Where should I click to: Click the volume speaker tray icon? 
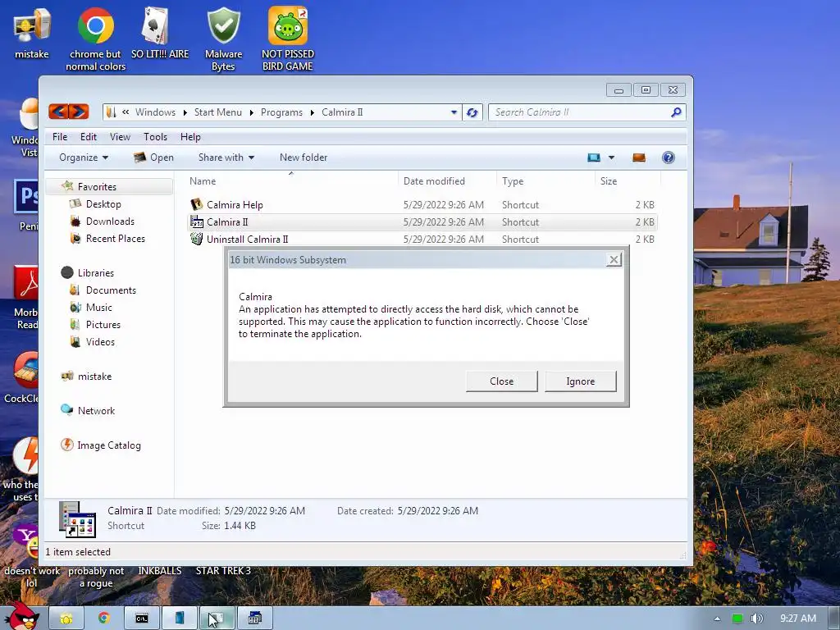[x=756, y=619]
